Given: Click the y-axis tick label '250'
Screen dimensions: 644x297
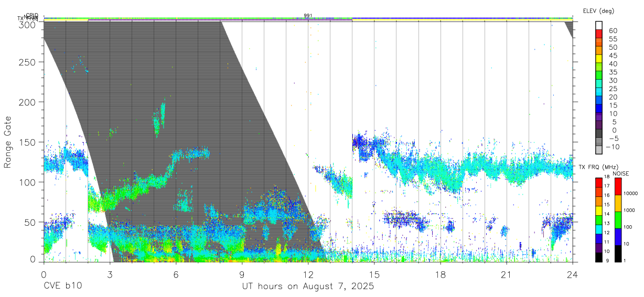Looking at the screenshot, I should [27, 62].
